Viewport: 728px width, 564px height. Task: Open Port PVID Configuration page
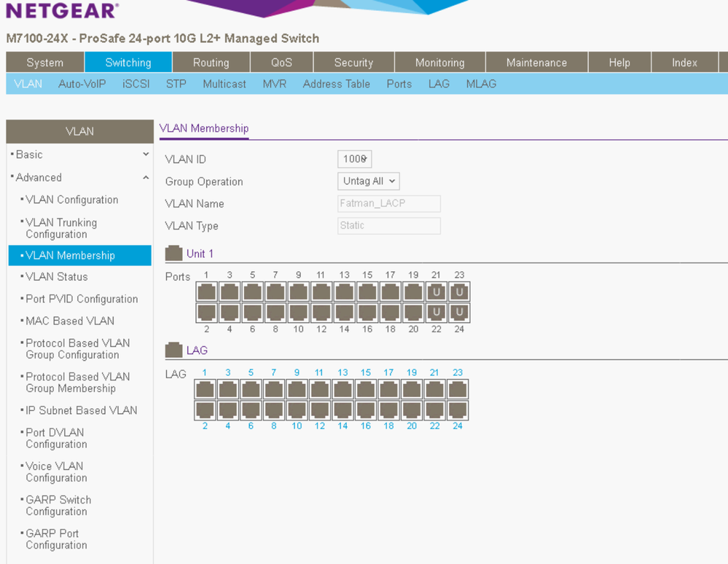[x=82, y=299]
